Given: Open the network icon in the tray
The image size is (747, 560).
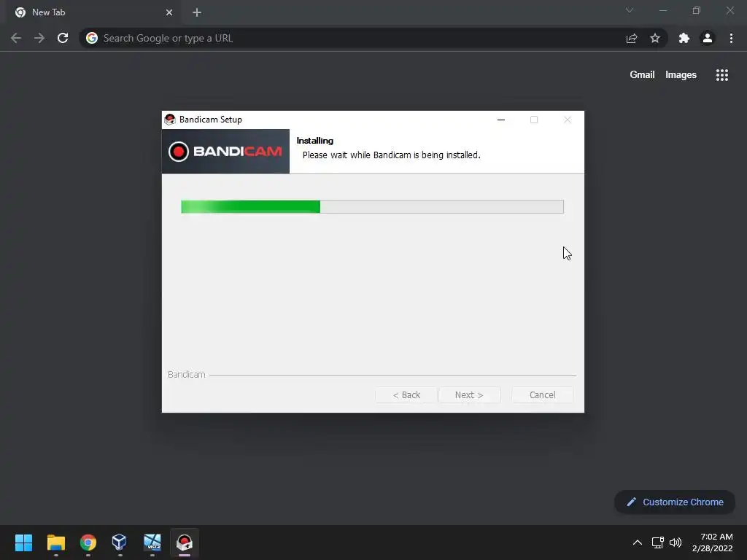Looking at the screenshot, I should (658, 542).
